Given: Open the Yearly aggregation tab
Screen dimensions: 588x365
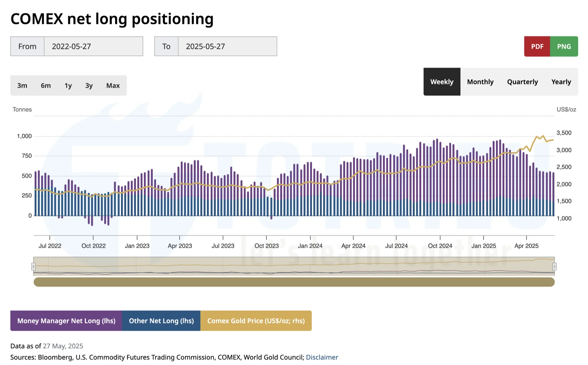Looking at the screenshot, I should [561, 82].
